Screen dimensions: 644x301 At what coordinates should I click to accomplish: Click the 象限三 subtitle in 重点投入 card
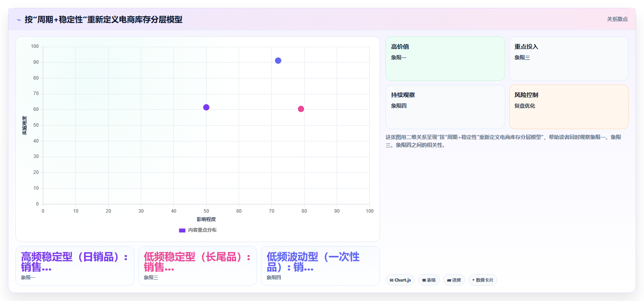522,57
